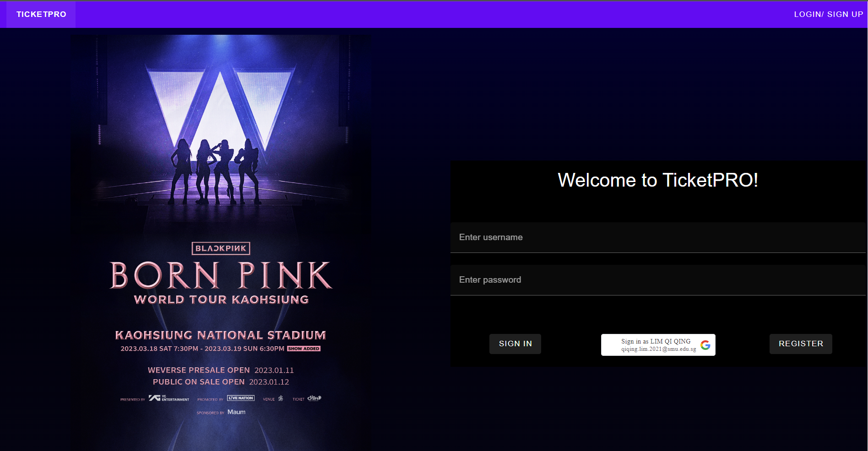Screen dimensions: 868x451
Task: Open the LOGIN/ SIGN UP navigation item
Action: tap(828, 14)
